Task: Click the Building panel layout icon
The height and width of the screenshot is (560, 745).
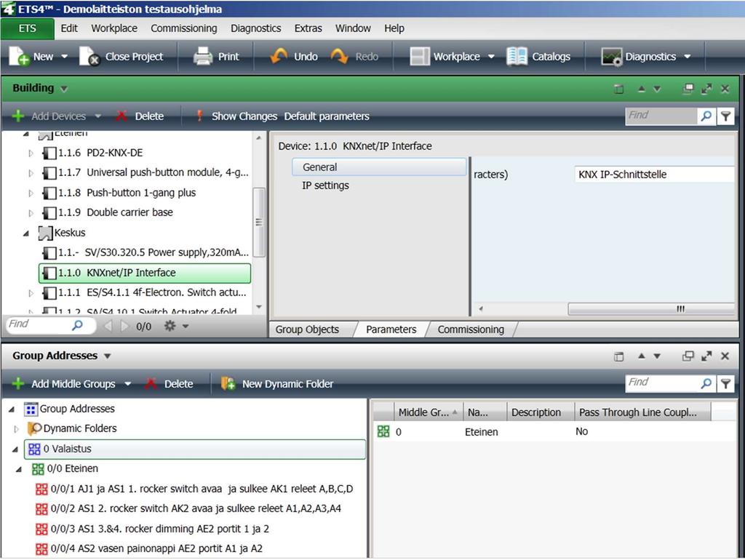Action: 618,89
